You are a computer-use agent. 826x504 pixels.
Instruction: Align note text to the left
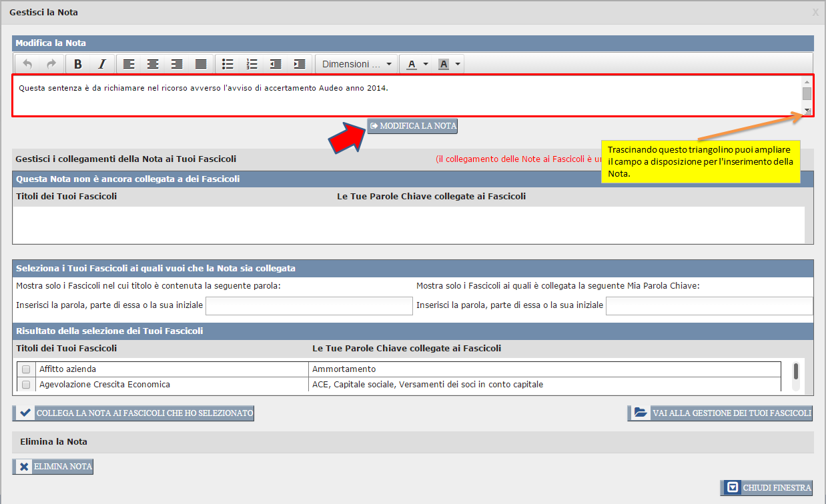tap(129, 64)
